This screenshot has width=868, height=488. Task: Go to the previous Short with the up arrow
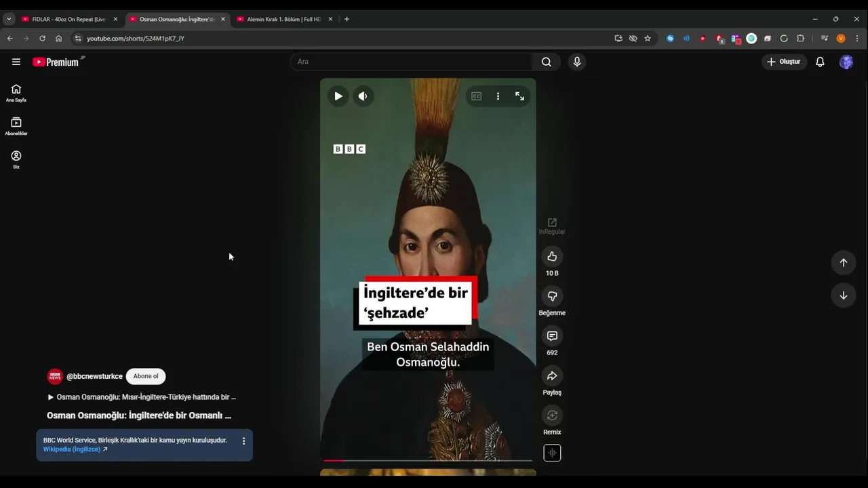844,262
